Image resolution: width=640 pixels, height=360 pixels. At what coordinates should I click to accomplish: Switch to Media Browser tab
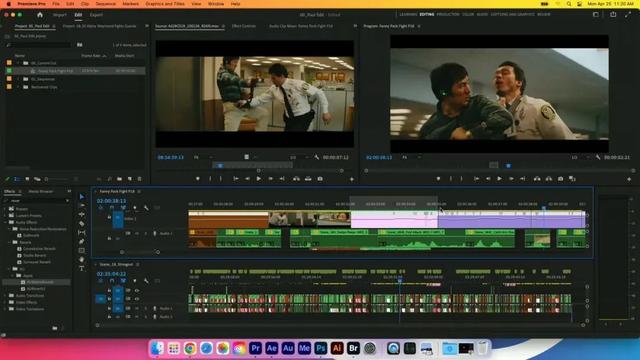coord(41,191)
